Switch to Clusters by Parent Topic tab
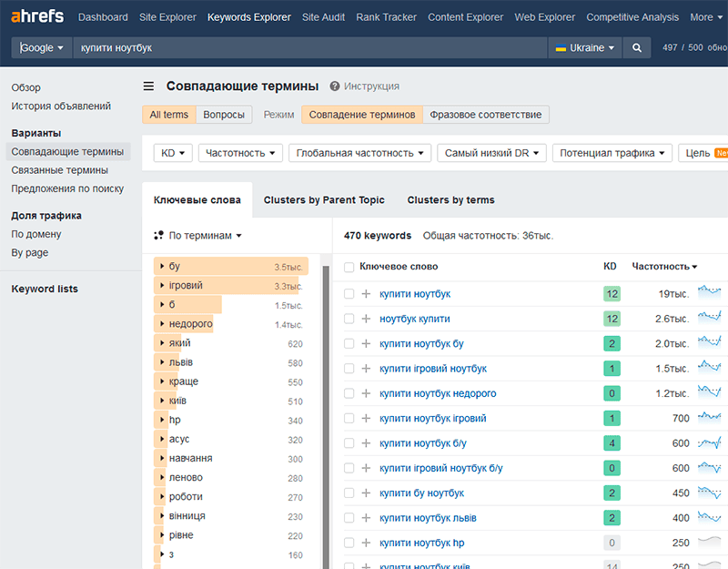Screen dimensions: 728x569 324,199
